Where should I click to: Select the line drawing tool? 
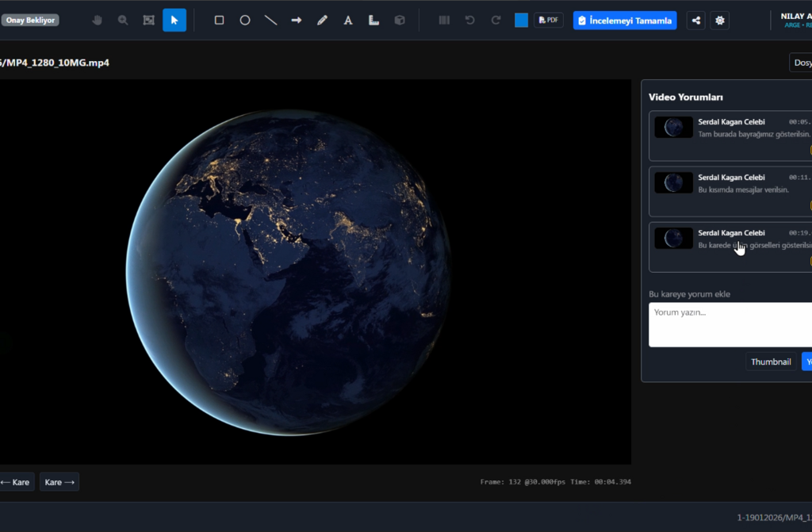point(270,20)
